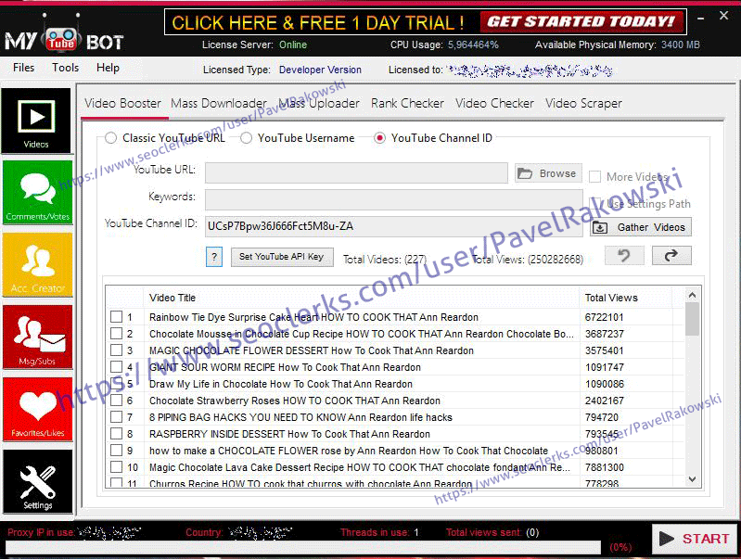Enable the More Videos checkbox

coord(595,177)
